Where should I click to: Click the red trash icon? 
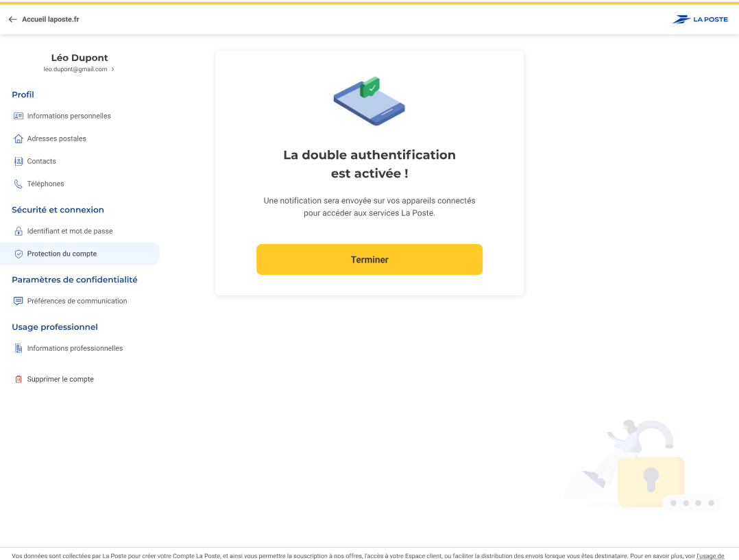click(x=19, y=379)
